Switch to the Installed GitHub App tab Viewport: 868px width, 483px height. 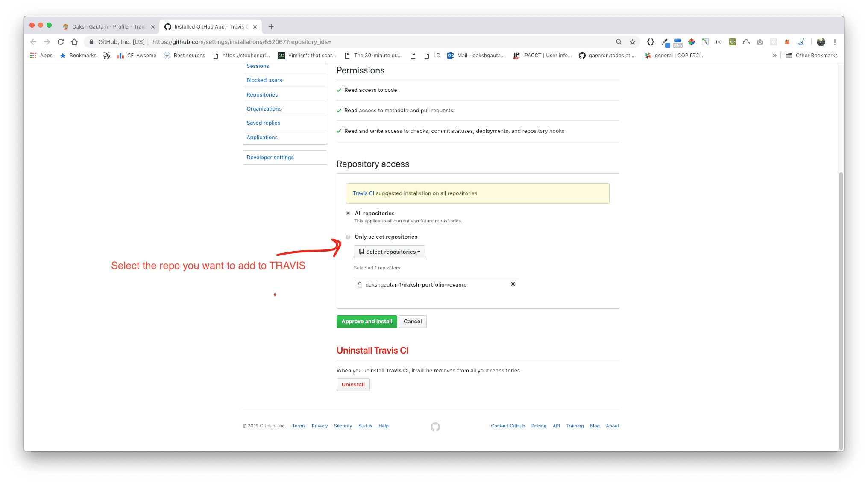(210, 27)
